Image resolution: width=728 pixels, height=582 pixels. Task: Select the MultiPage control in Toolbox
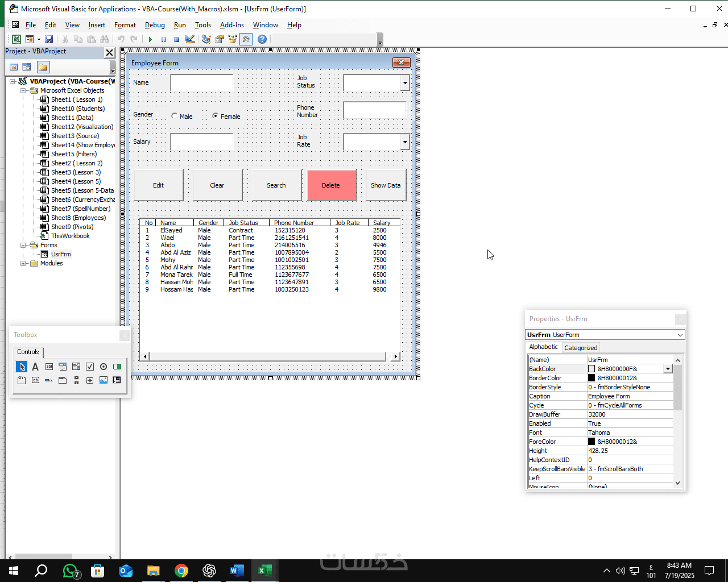(63, 380)
